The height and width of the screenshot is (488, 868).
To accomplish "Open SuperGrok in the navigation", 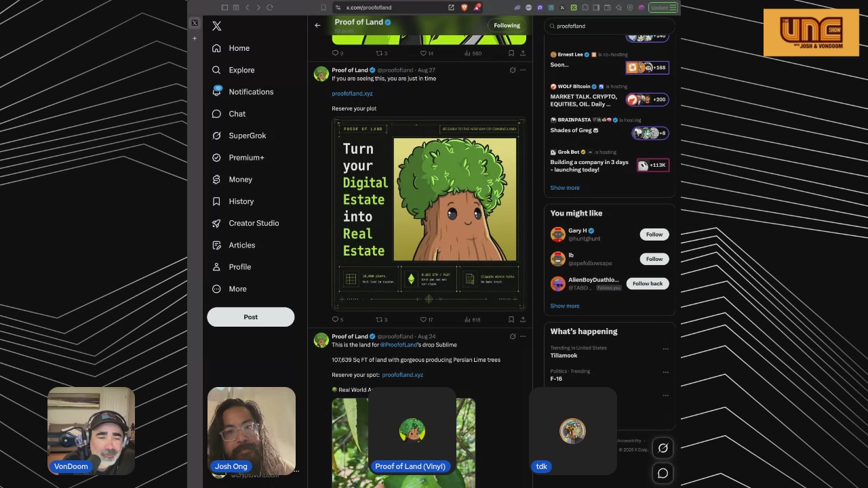I will tap(239, 136).
